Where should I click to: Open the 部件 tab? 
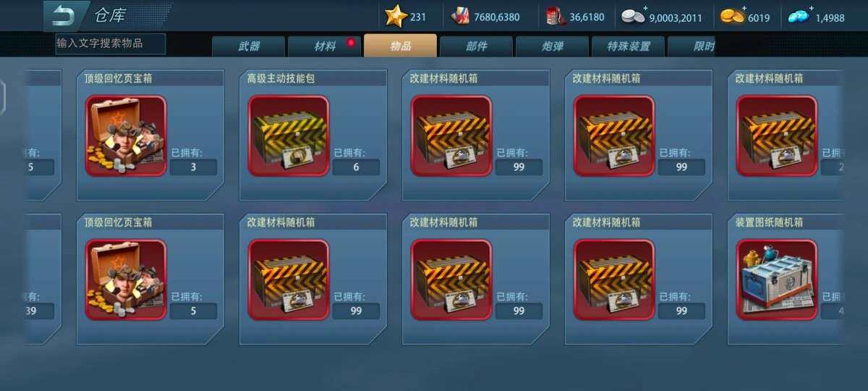tap(476, 46)
